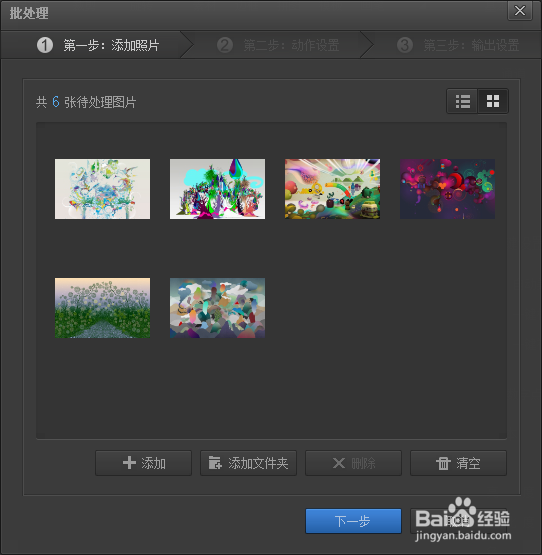The height and width of the screenshot is (555, 542).
Task: Select step two tab 动作设置
Action: (278, 45)
